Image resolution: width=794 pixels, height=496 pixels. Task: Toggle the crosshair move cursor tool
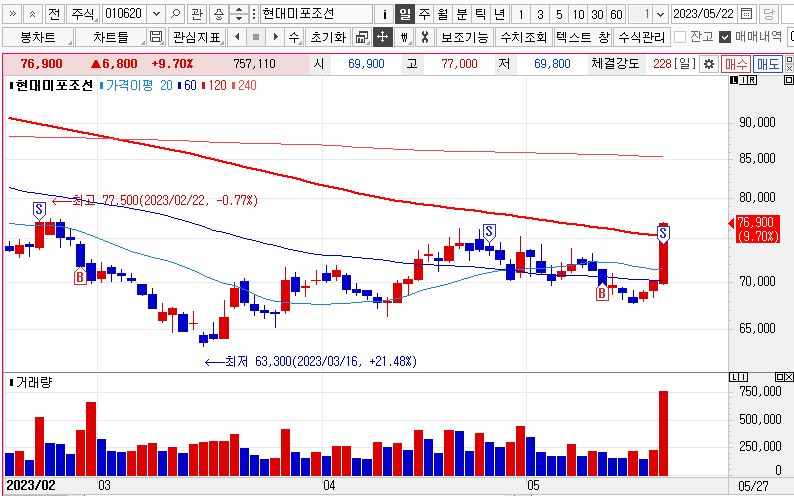point(382,37)
